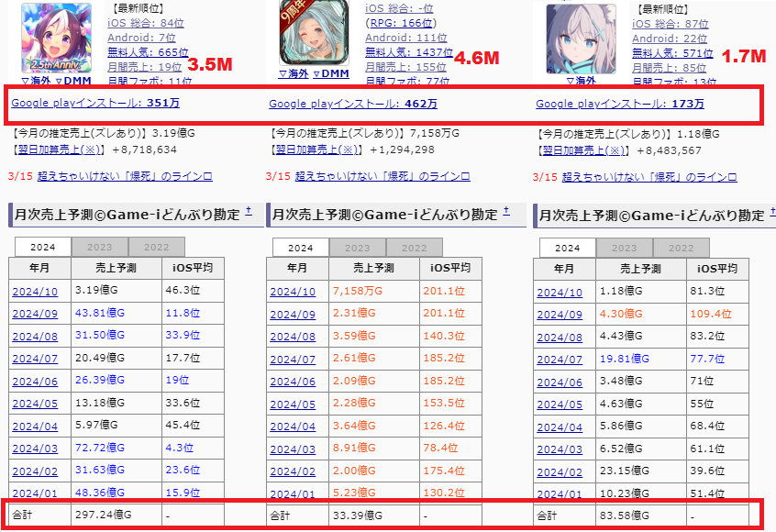Open 2024/04 link in 5.86億G row

(x=560, y=427)
